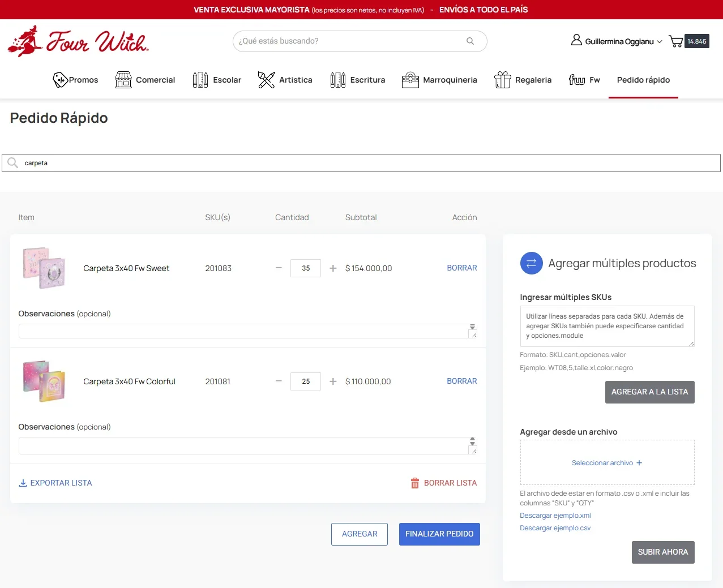The width and height of the screenshot is (723, 588).
Task: Click the blue swap arrows icon
Action: 531,263
